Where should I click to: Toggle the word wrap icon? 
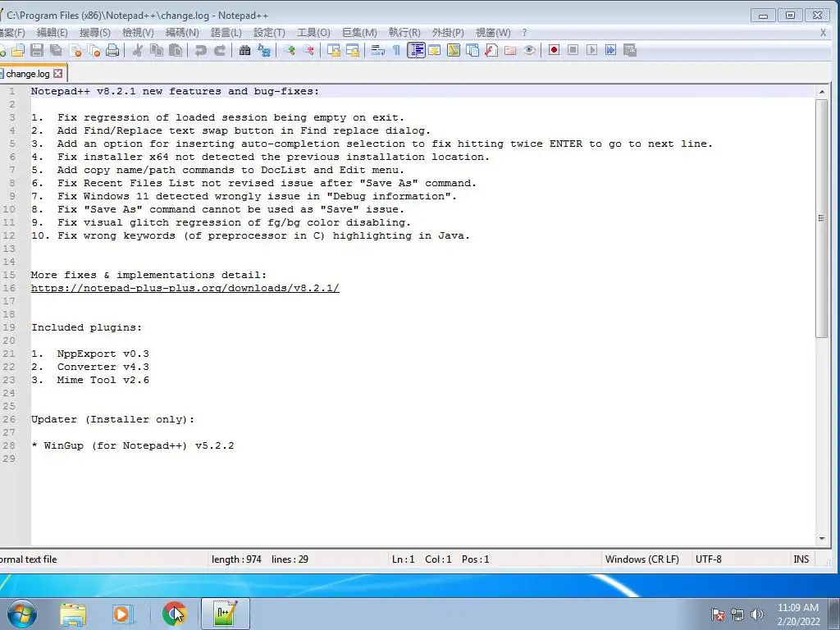click(377, 50)
